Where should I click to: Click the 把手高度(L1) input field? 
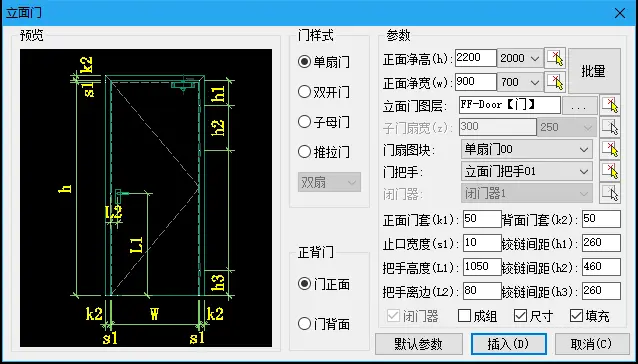pyautogui.click(x=482, y=267)
